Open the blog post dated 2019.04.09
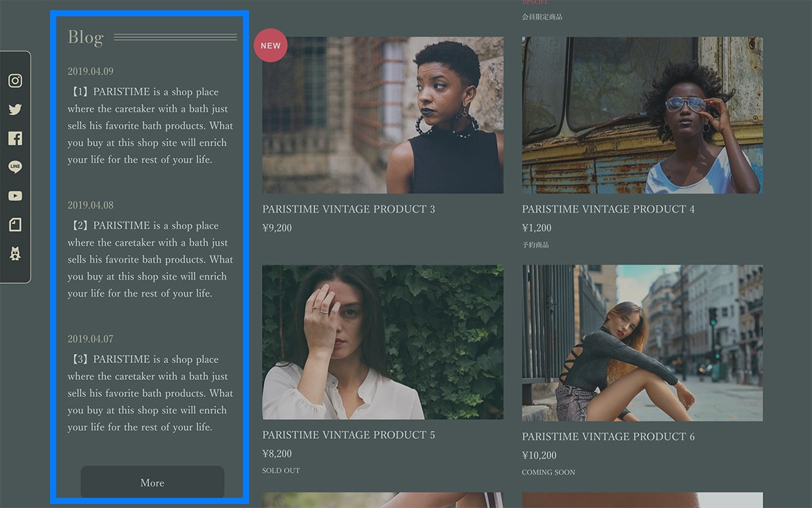 coord(91,71)
